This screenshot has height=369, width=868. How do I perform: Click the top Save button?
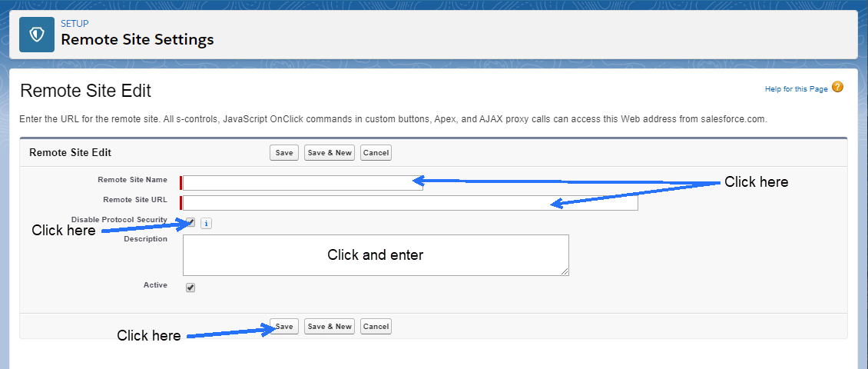click(x=284, y=153)
